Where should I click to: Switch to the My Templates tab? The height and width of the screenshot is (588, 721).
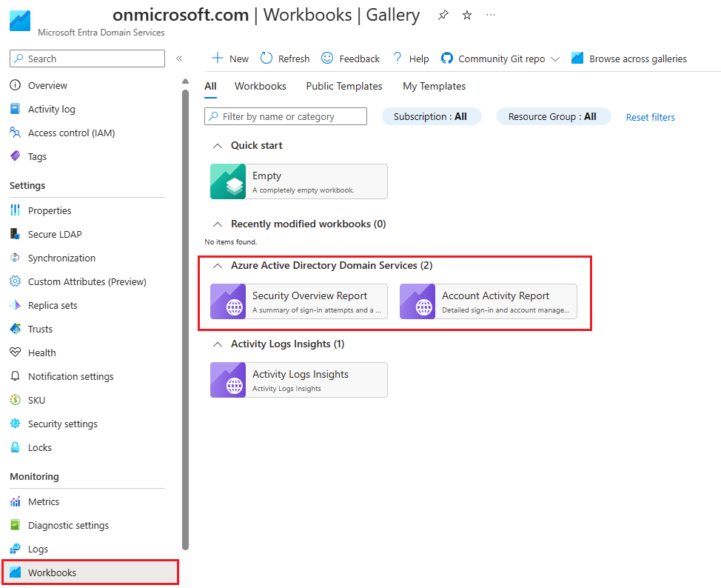click(x=434, y=86)
